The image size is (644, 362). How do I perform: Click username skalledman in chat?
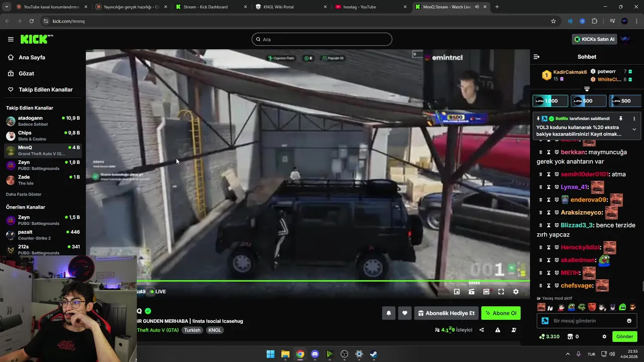pyautogui.click(x=578, y=260)
